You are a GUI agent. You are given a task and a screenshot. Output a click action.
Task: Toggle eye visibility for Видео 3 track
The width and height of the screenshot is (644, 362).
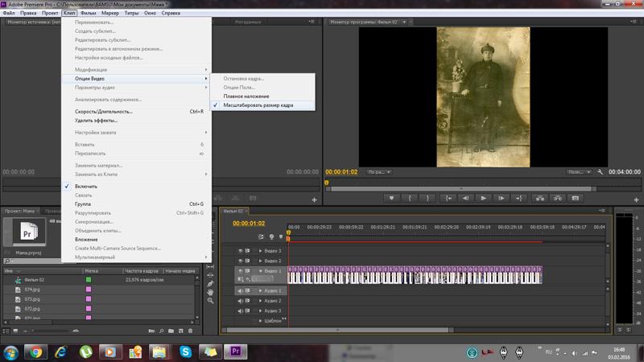[240, 251]
